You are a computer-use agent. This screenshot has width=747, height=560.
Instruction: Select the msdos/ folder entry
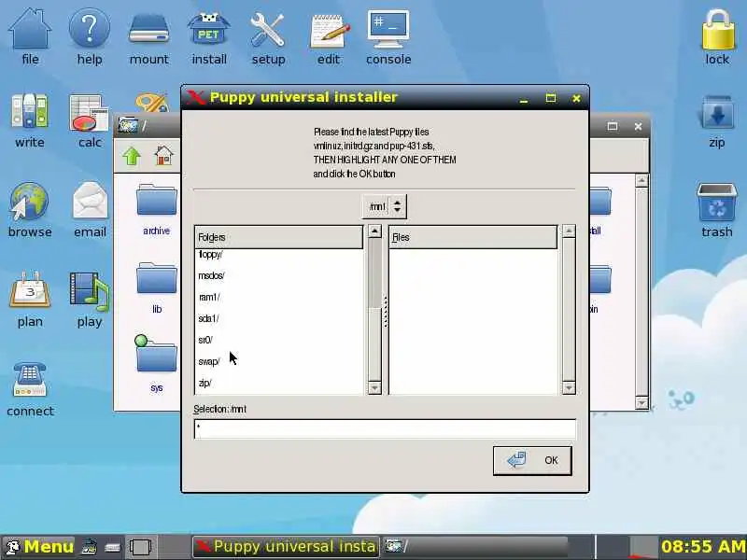278,275
